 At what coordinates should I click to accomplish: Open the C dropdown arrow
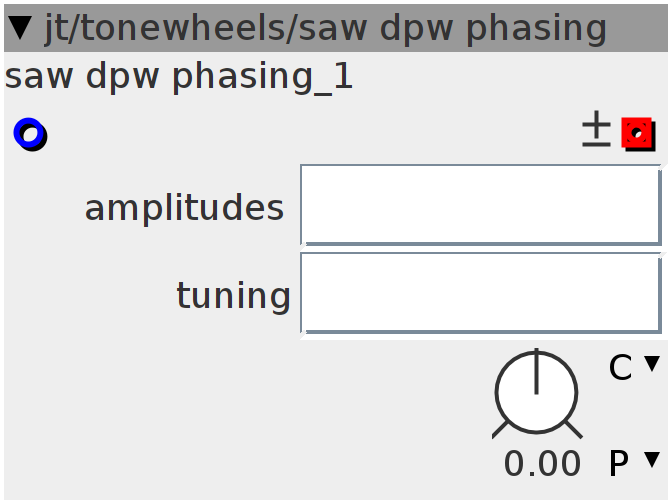point(652,364)
